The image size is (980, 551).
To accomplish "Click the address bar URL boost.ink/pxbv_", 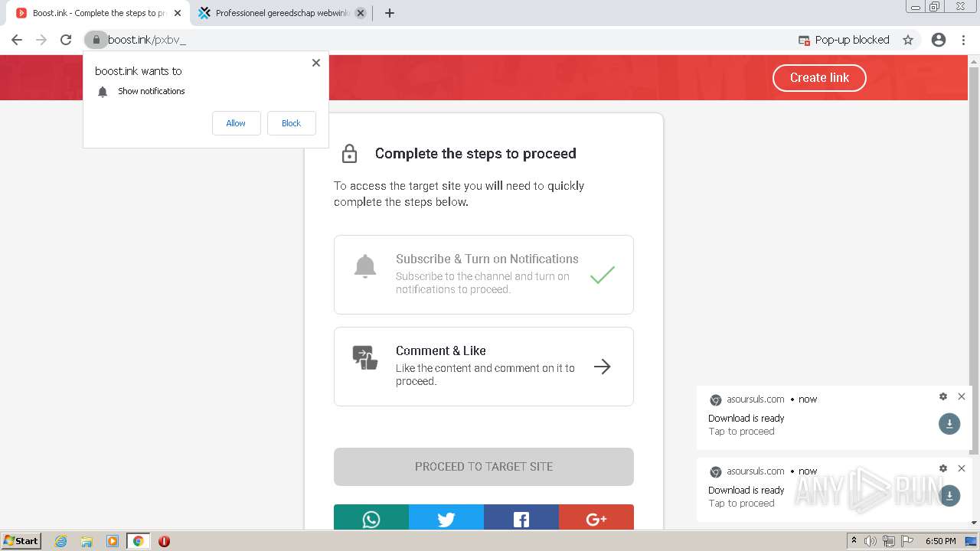I will pyautogui.click(x=147, y=40).
